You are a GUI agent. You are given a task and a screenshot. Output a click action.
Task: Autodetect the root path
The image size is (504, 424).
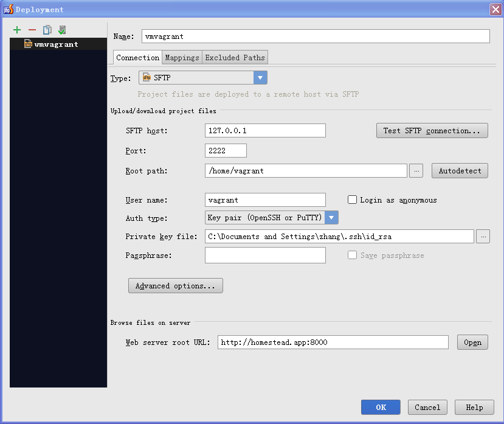point(460,171)
